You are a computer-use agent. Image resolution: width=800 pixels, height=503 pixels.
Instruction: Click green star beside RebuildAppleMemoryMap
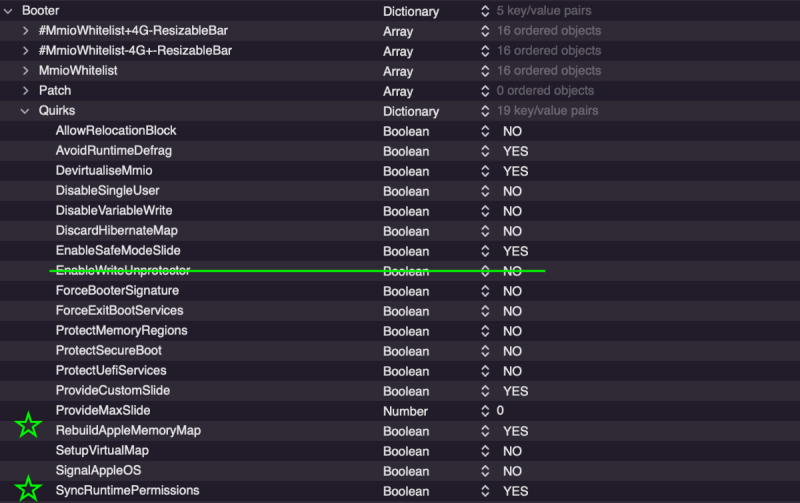[29, 426]
